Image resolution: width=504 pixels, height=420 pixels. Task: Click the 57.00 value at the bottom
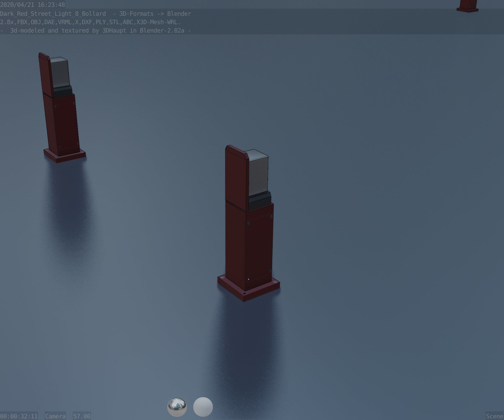tap(82, 416)
